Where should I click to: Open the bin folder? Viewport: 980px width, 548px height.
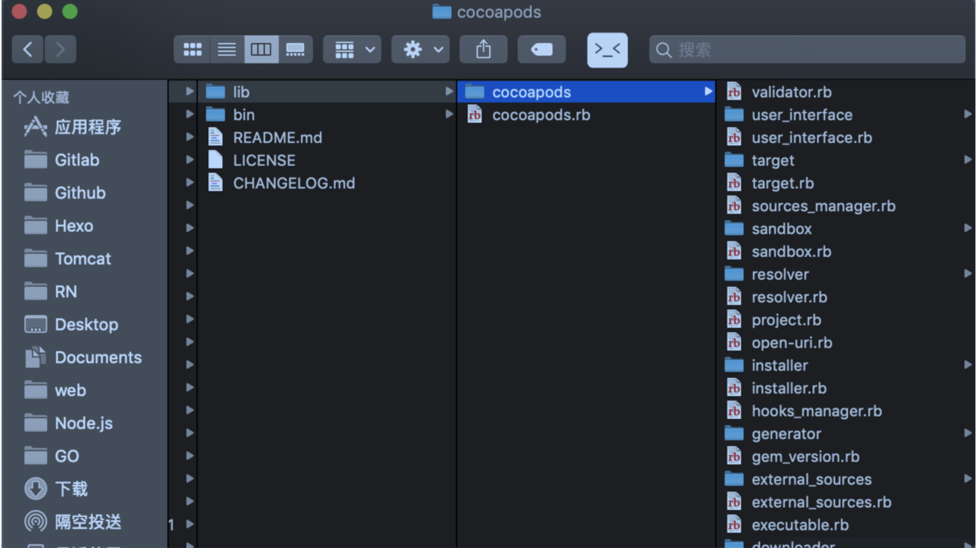tap(243, 115)
